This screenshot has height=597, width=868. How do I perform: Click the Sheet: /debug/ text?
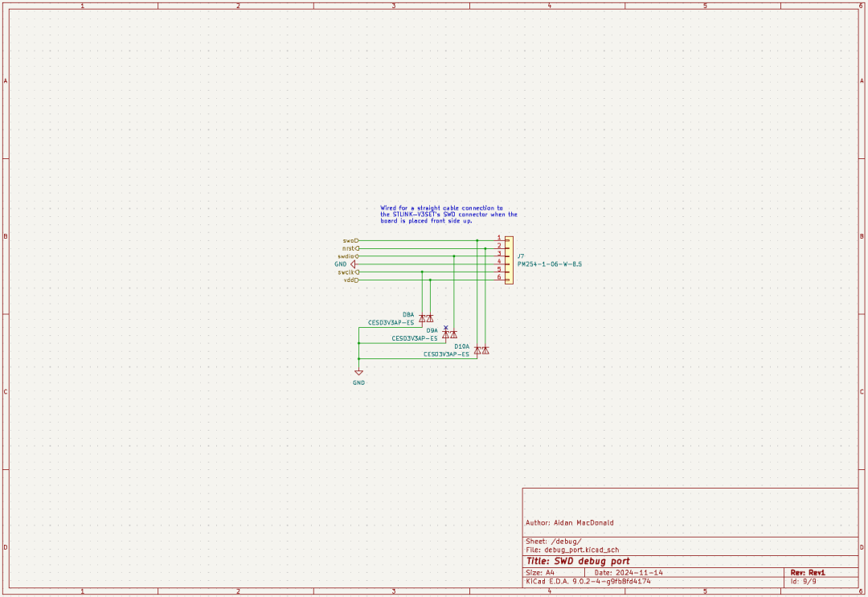pyautogui.click(x=554, y=542)
